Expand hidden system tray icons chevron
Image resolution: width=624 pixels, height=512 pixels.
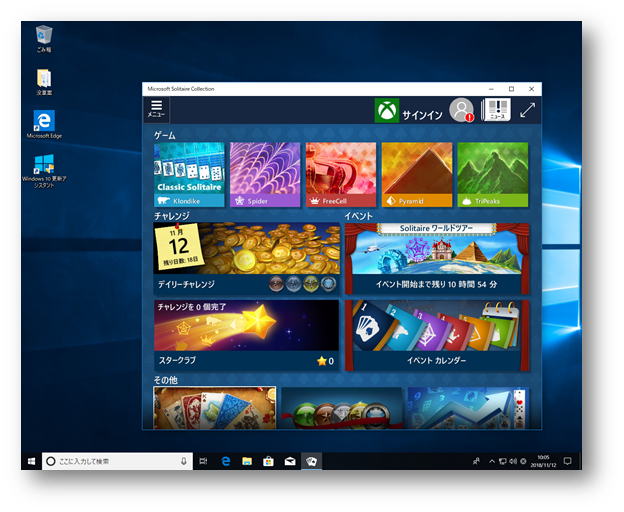[492, 461]
